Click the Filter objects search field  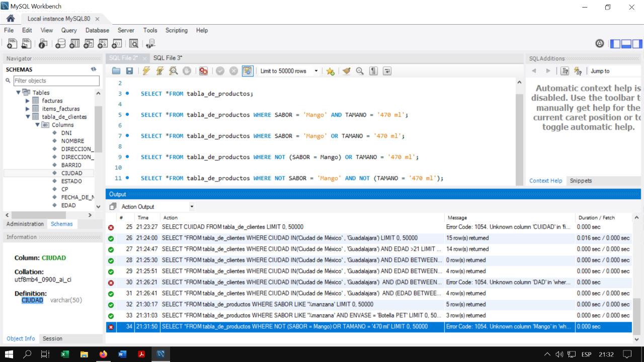pos(56,80)
